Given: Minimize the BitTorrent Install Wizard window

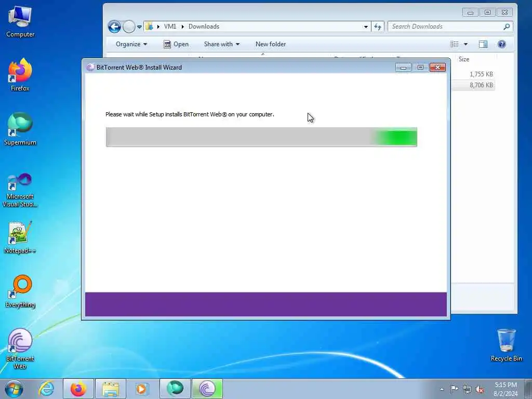Looking at the screenshot, I should pos(403,67).
